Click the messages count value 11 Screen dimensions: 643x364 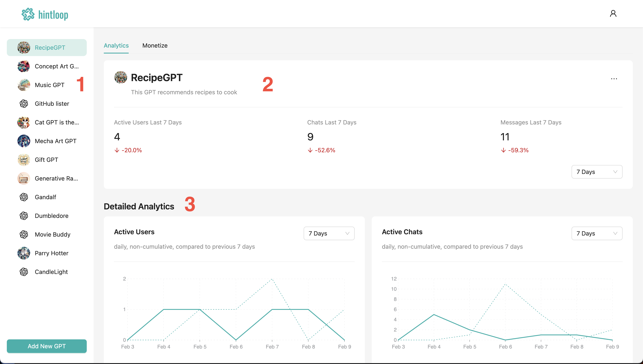point(505,137)
